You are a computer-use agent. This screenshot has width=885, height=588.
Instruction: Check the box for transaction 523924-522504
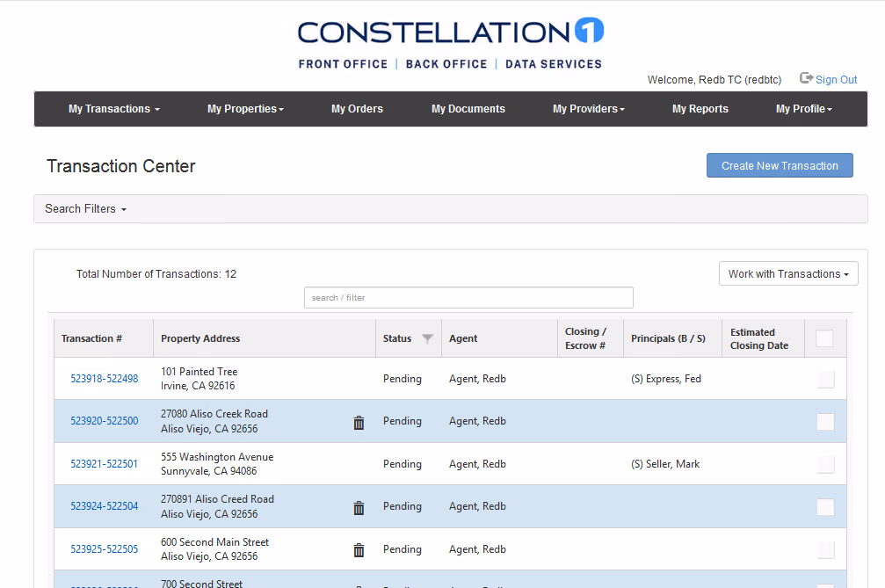tap(826, 507)
